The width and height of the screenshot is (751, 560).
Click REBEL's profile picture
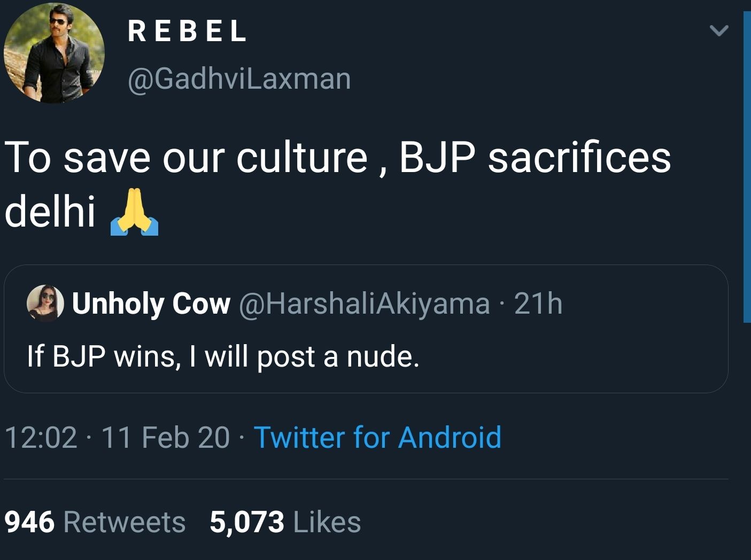[x=54, y=53]
